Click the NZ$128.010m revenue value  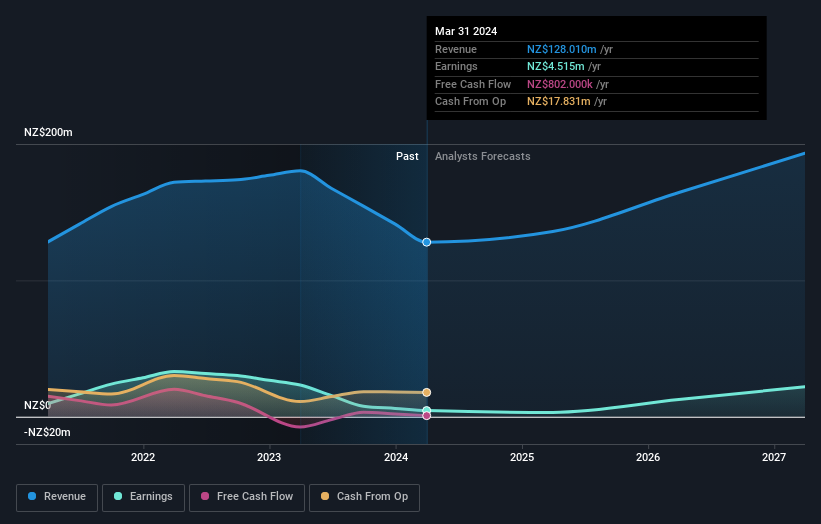(x=561, y=49)
